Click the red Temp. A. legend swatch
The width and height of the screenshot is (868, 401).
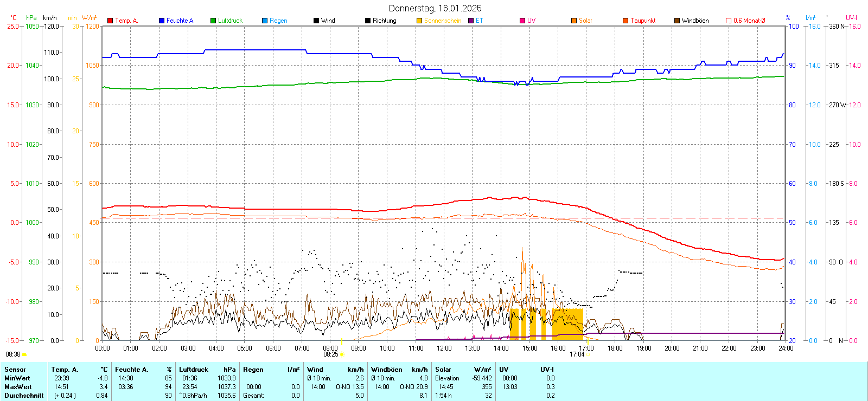point(110,21)
